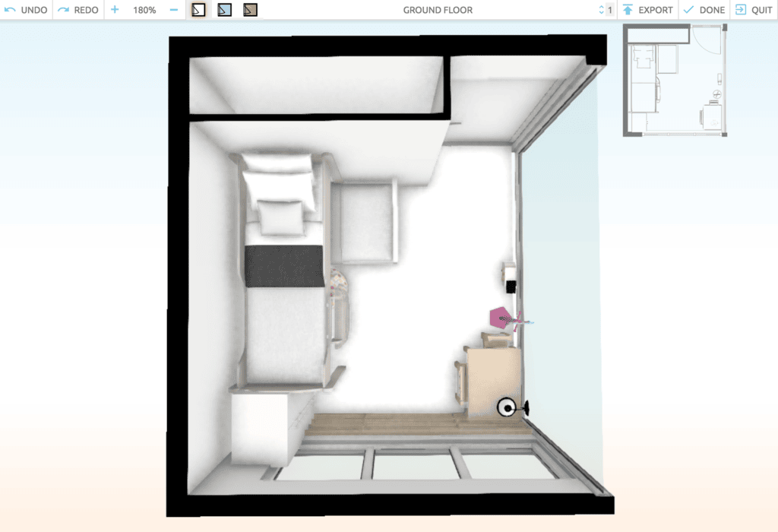Click the Quit exit icon

(740, 10)
